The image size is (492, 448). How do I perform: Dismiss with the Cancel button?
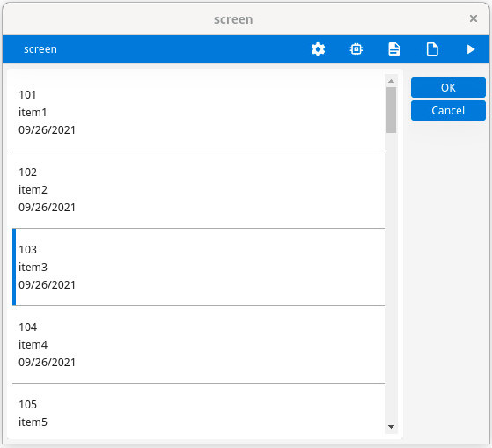(448, 110)
